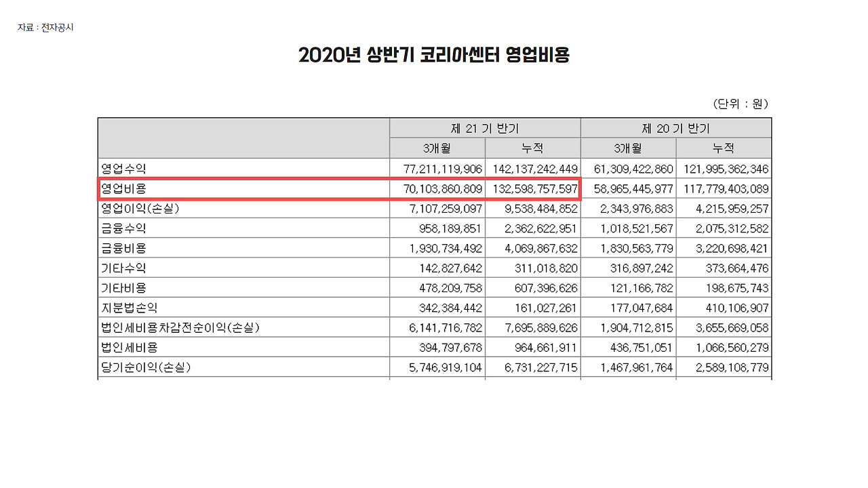Click the value 1,018,521,567
This screenshot has width=868, height=488.
point(637,228)
